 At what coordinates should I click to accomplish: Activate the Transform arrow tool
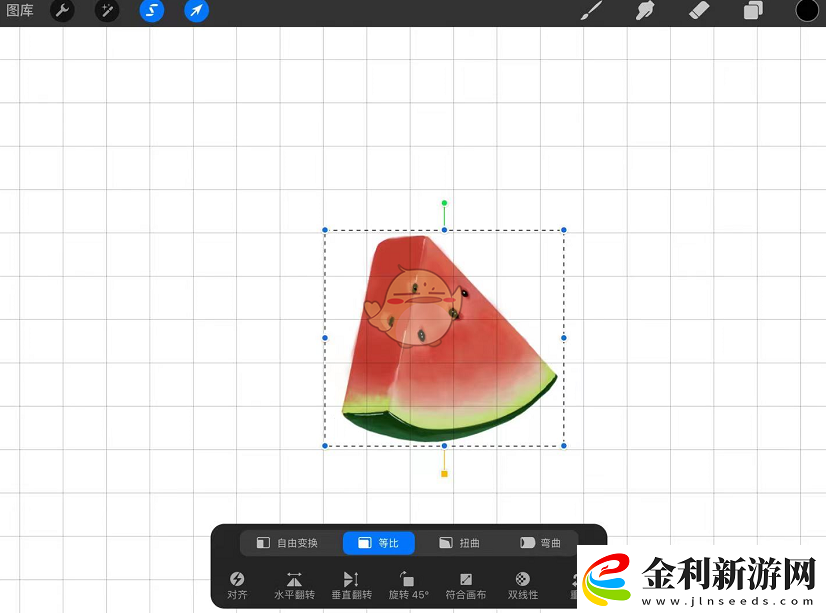tap(196, 11)
